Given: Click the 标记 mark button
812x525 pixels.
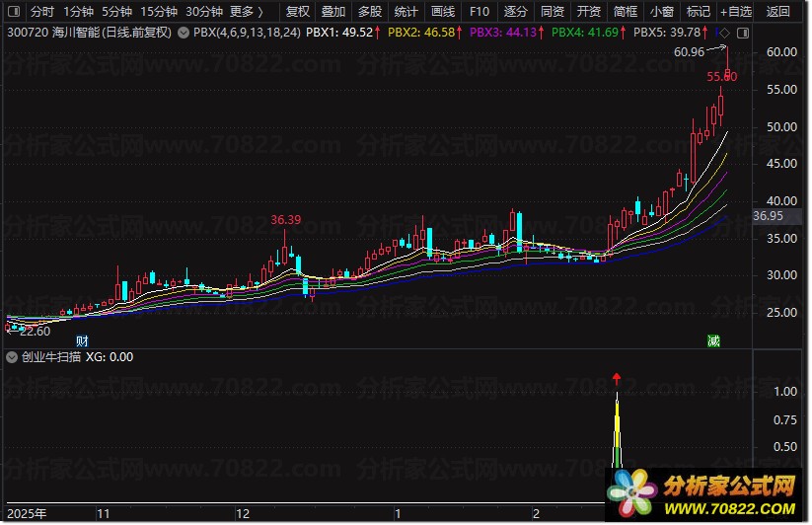Looking at the screenshot, I should (x=699, y=11).
